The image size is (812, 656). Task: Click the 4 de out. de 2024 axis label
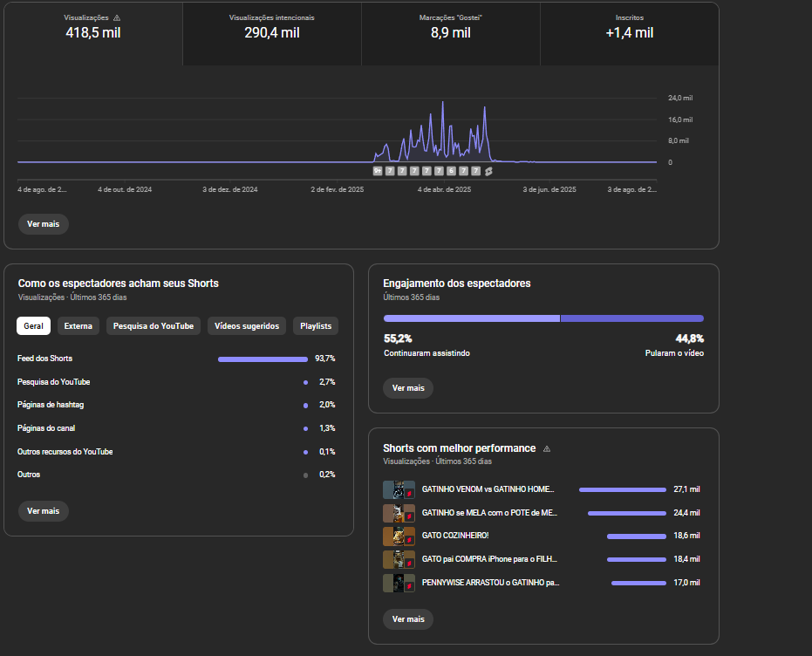(x=125, y=189)
